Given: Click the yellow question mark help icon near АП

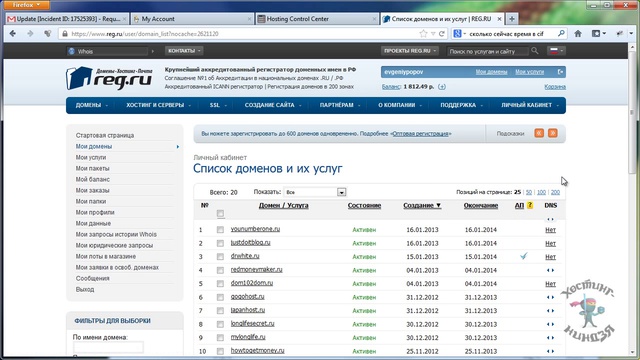Looking at the screenshot, I should pos(530,205).
